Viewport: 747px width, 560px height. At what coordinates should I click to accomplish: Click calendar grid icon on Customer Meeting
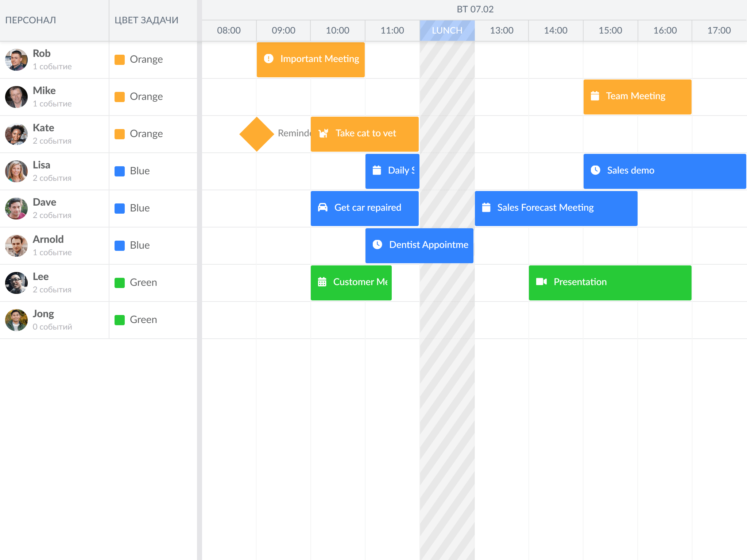click(322, 282)
